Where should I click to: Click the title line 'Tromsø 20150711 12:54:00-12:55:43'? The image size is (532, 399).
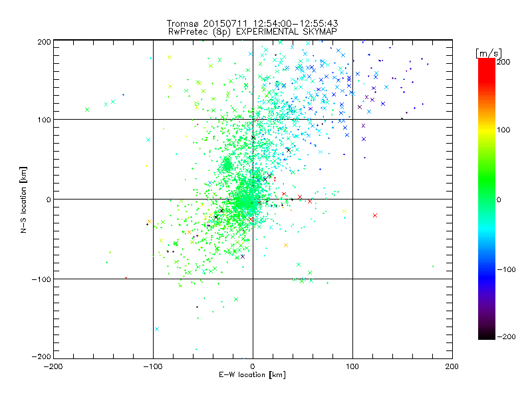[x=253, y=23]
